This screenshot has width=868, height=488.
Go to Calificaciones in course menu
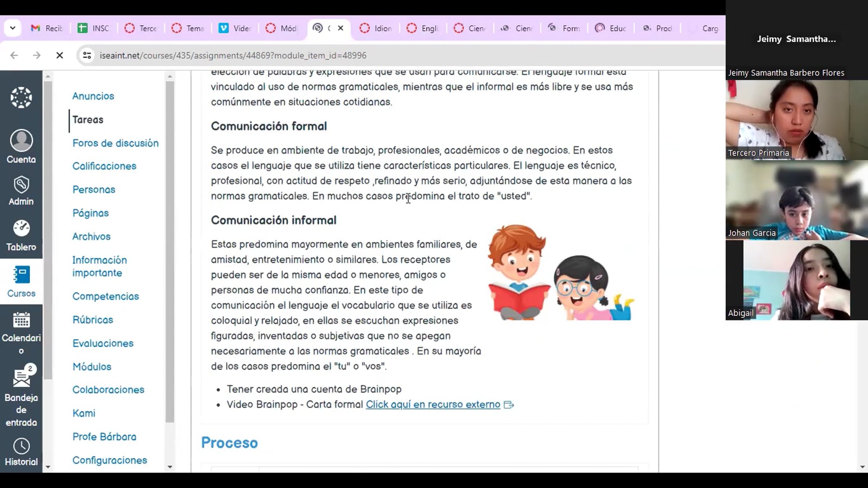point(104,166)
